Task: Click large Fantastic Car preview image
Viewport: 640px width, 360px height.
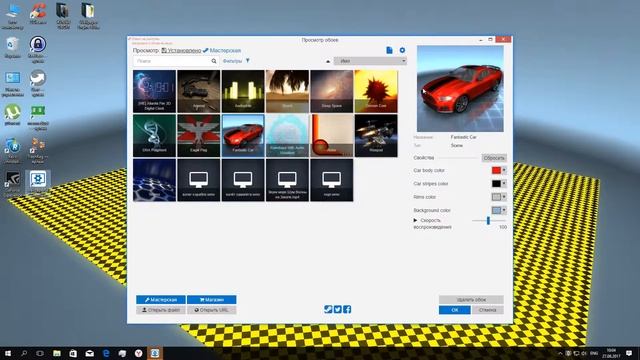Action: [460, 89]
